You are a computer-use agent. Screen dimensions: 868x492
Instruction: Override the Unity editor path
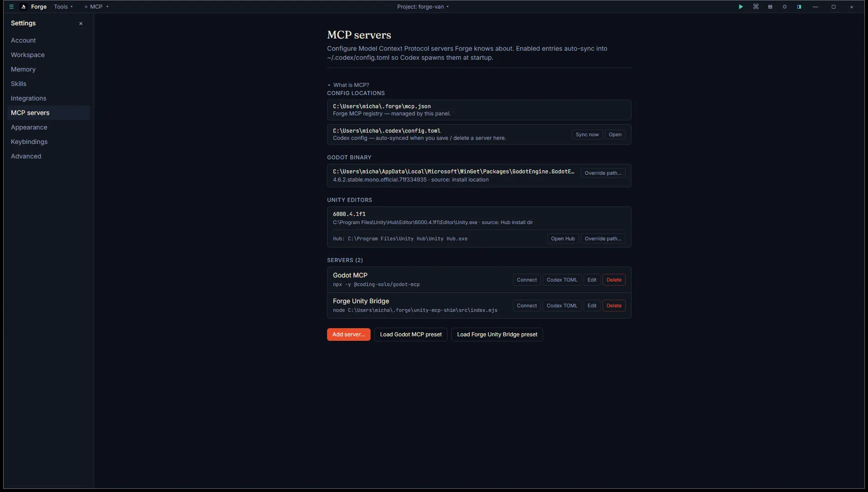coord(603,239)
